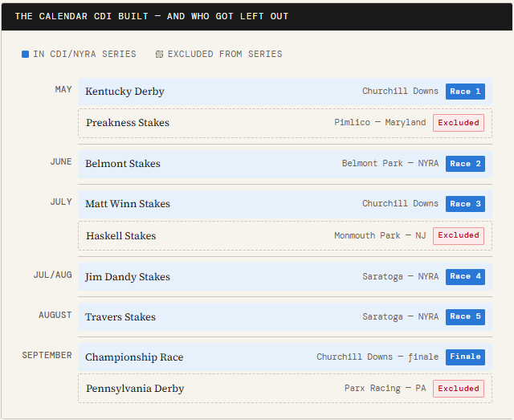
Task: Click the 'Race 2' badge
Action: click(x=465, y=164)
